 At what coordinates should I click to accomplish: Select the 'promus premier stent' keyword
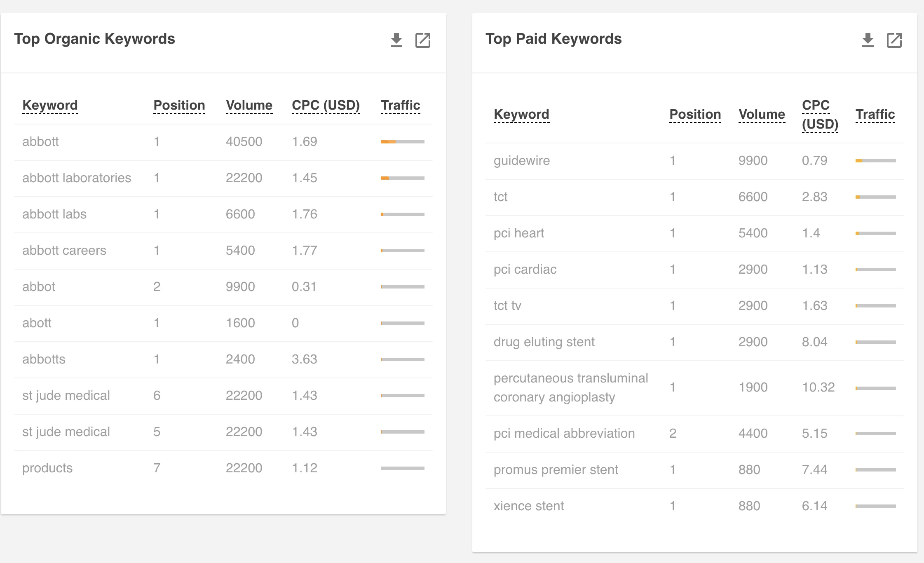coord(556,470)
